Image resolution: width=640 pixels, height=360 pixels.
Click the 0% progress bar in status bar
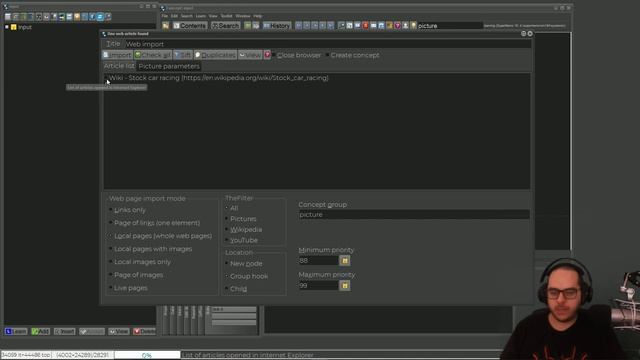(x=147, y=355)
